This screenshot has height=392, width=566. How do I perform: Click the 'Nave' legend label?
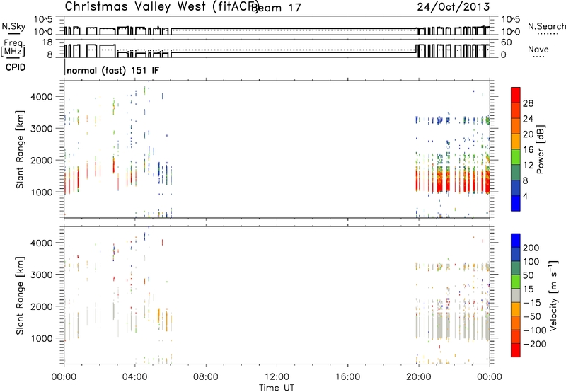(x=538, y=49)
